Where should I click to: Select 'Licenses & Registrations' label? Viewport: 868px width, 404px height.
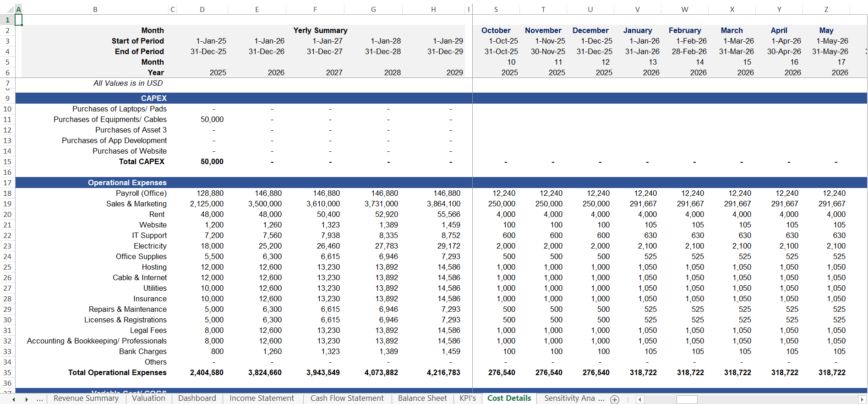(x=125, y=320)
